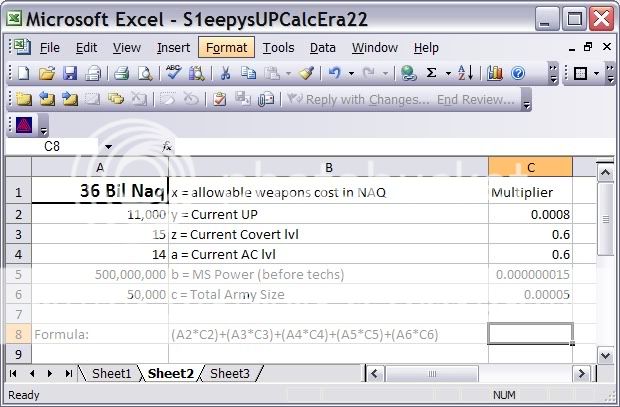Click the insert function fx button
Viewport: 620px width, 407px height.
(167, 147)
